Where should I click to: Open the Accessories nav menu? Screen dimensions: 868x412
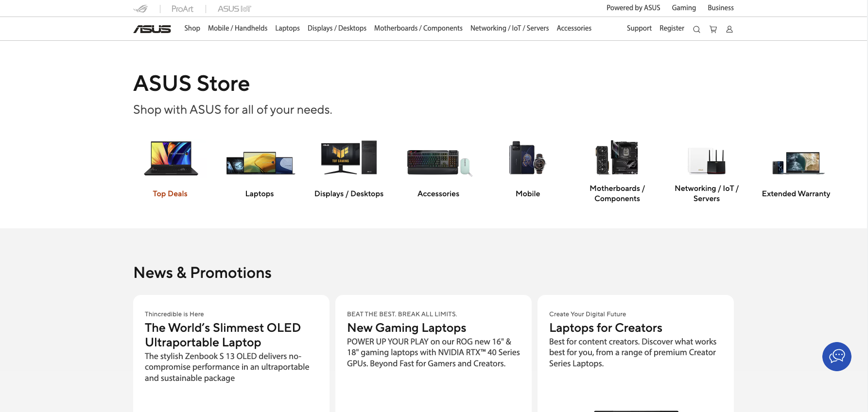[x=574, y=28]
